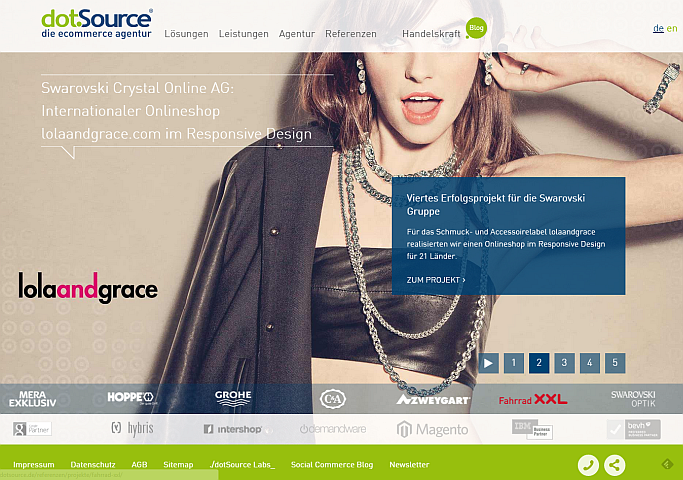
Task: Click the lolaandgrace logo
Action: [x=88, y=288]
